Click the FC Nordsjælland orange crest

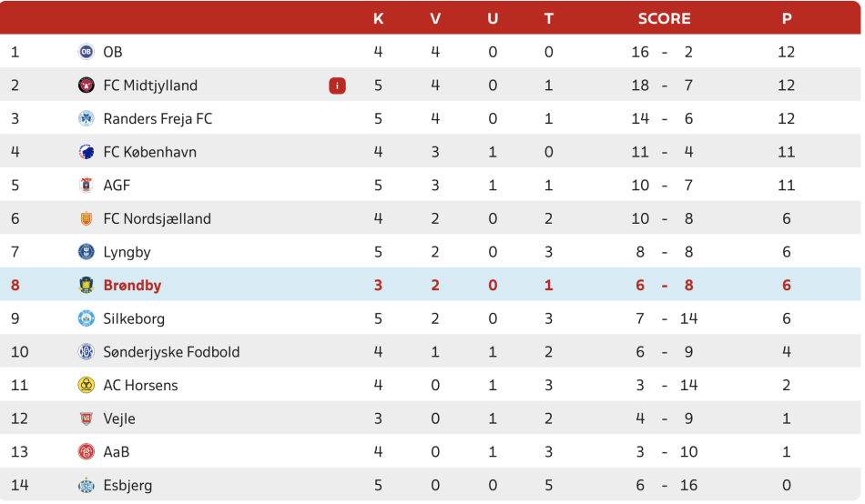[86, 218]
